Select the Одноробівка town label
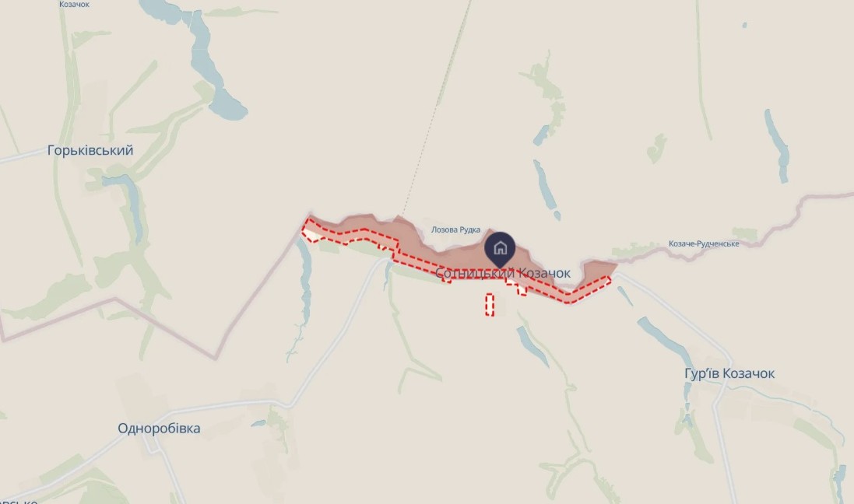Image resolution: width=854 pixels, height=504 pixels. [159, 429]
